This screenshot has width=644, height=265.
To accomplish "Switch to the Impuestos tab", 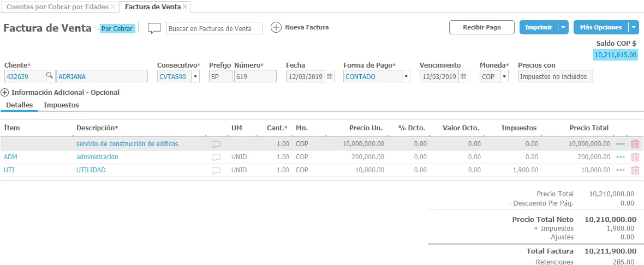I will (61, 105).
